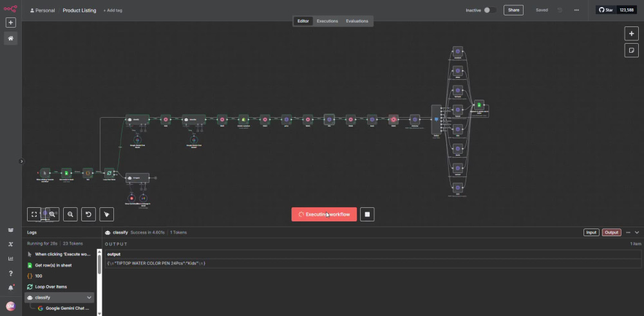Select 'Loop Over Items' log entry
This screenshot has height=316, width=644.
click(x=61, y=286)
